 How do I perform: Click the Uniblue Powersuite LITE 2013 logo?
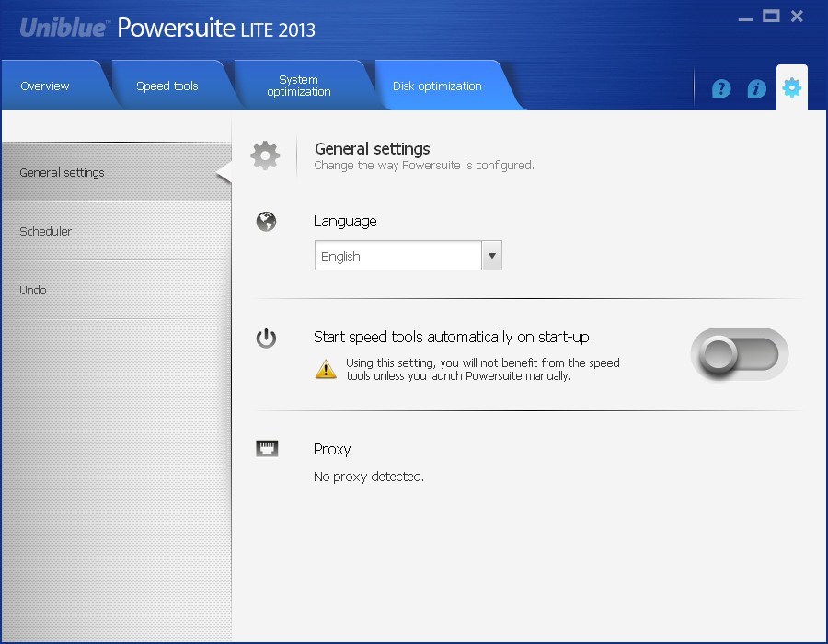click(x=168, y=28)
